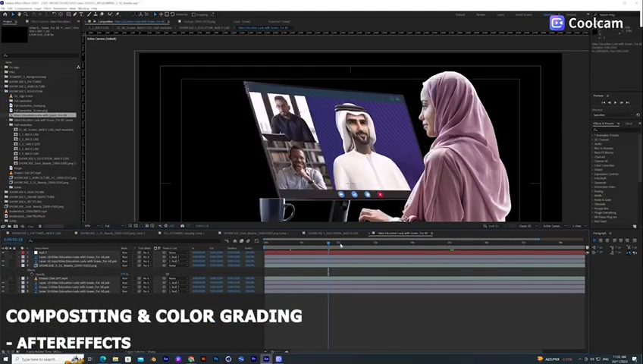
Task: Select the Hand tool
Action: point(19,14)
